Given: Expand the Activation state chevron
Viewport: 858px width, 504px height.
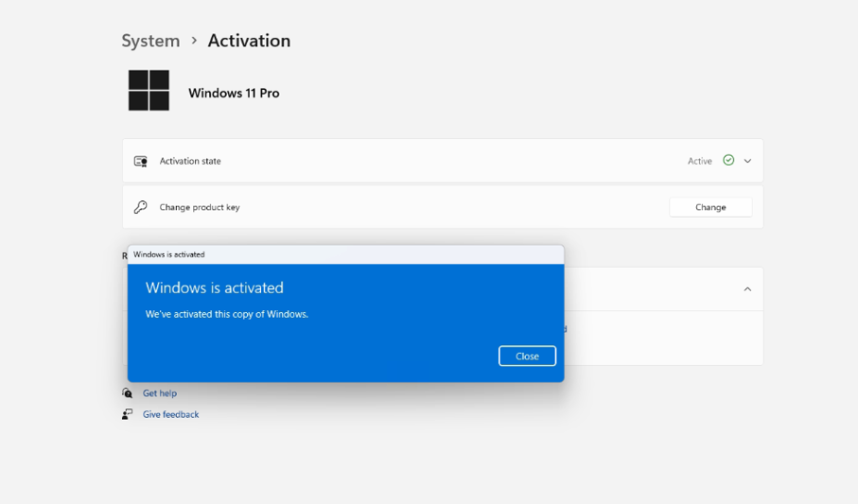Looking at the screenshot, I should 747,161.
